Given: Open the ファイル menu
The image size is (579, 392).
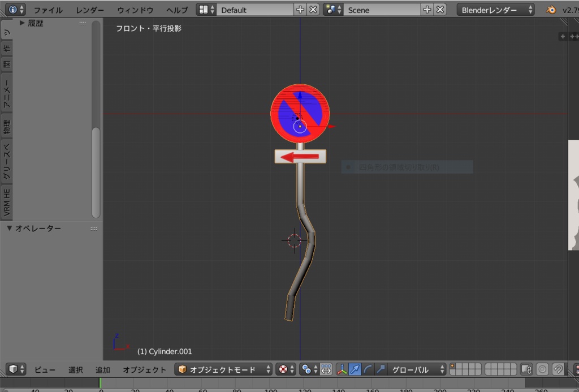Looking at the screenshot, I should tap(48, 10).
